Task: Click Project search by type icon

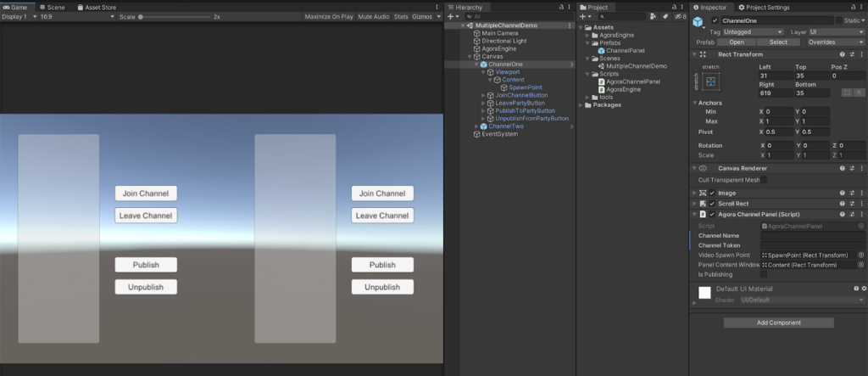Action: [x=653, y=17]
